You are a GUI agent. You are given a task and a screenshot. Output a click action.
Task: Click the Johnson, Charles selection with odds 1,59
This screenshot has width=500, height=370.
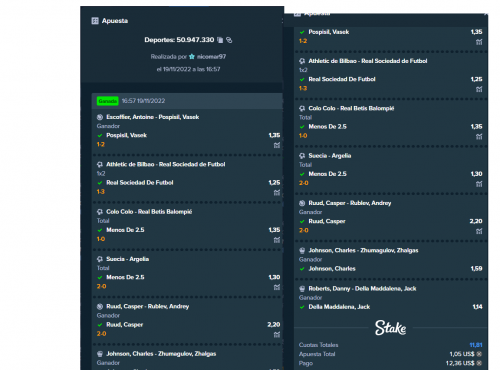pyautogui.click(x=332, y=269)
